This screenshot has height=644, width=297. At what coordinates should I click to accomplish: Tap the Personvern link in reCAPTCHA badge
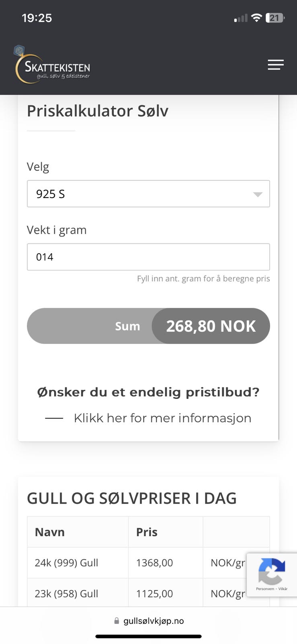pyautogui.click(x=265, y=589)
